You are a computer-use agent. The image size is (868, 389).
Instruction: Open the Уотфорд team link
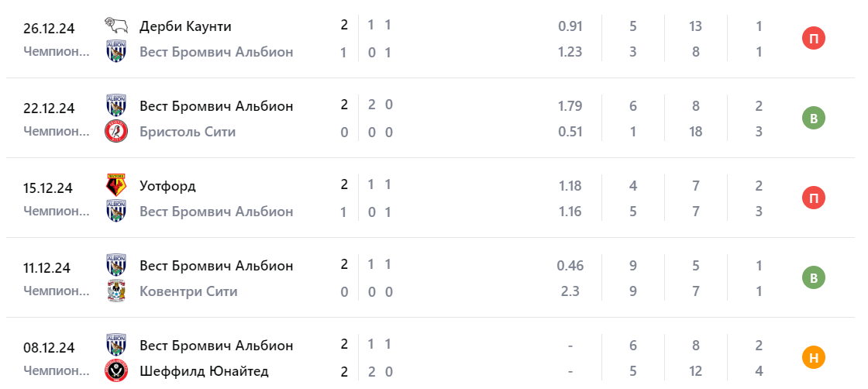pyautogui.click(x=167, y=186)
